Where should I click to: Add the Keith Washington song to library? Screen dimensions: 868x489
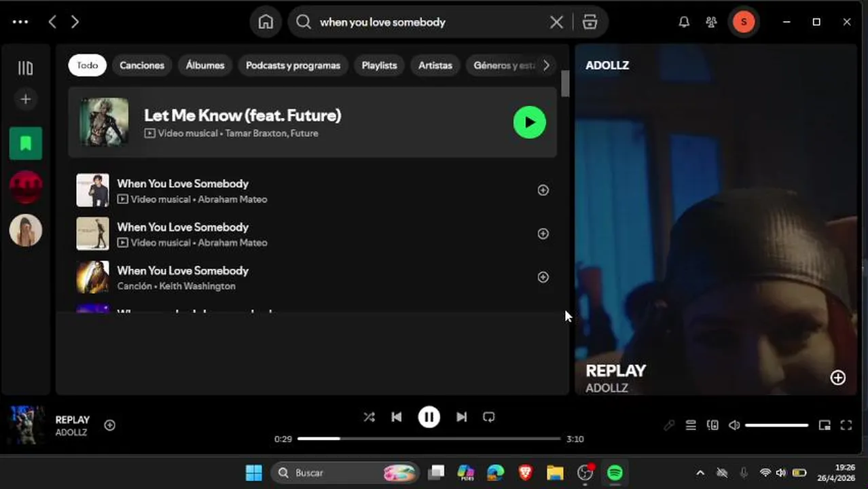point(543,277)
